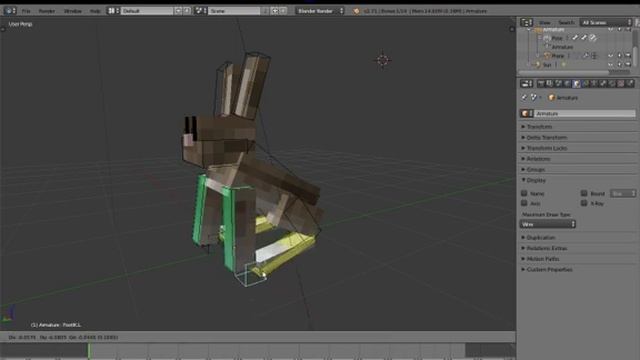The image size is (640, 360).
Task: Enable the X-Ray display checkbox
Action: point(584,203)
